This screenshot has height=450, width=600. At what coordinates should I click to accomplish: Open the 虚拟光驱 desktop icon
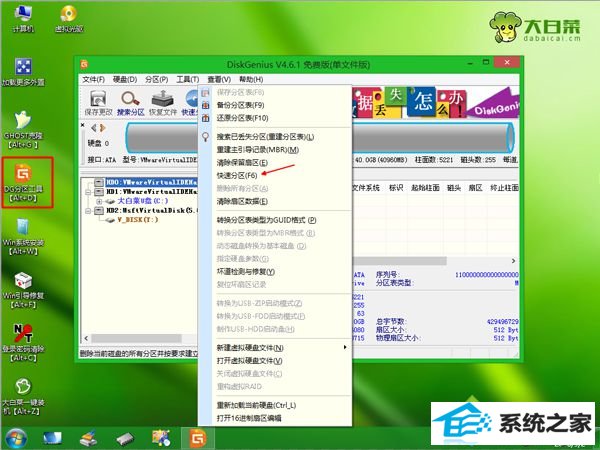(x=68, y=17)
